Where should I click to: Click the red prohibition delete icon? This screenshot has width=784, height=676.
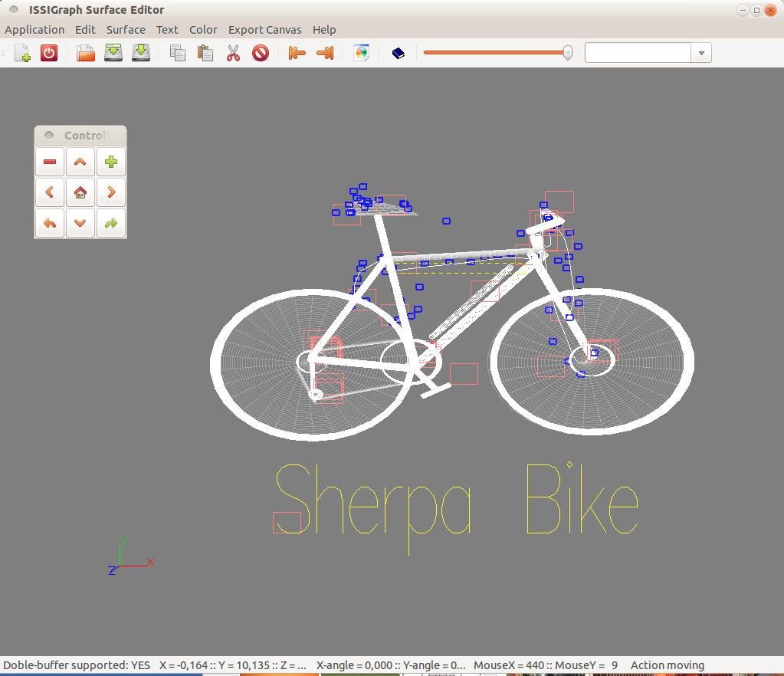pyautogui.click(x=261, y=53)
